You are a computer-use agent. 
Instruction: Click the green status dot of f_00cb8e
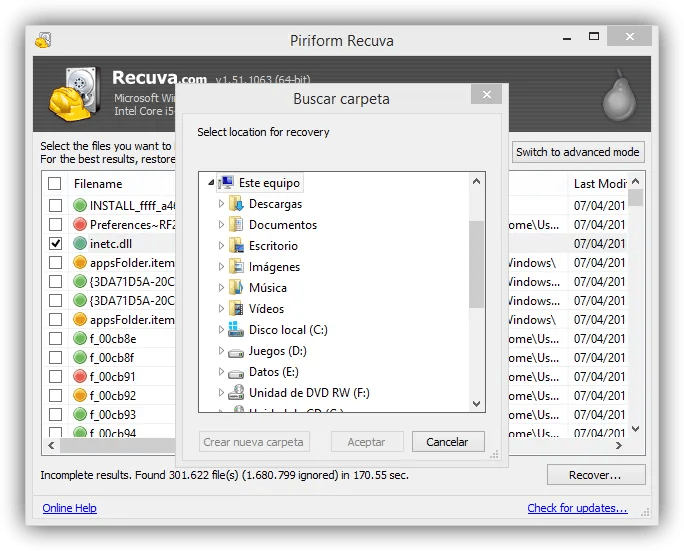pos(79,338)
